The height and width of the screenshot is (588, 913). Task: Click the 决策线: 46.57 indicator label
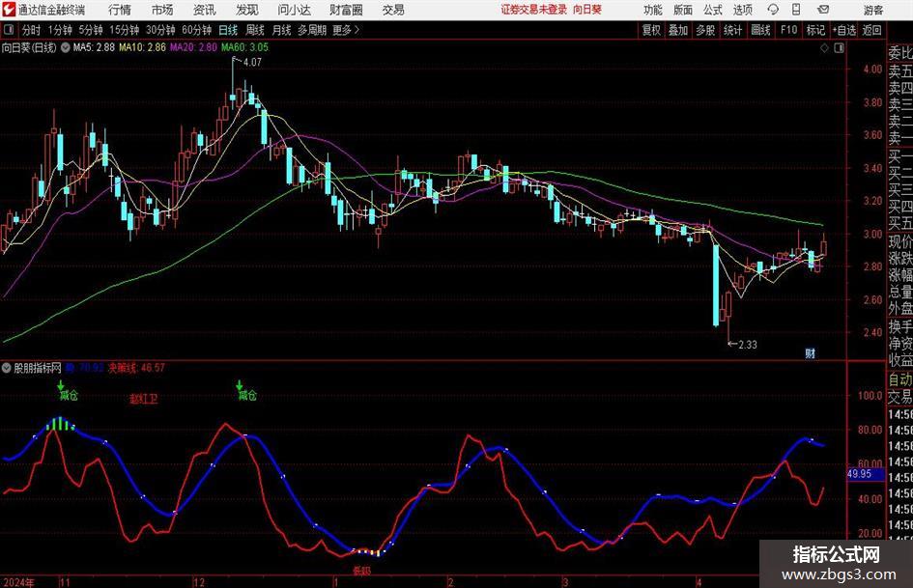tap(136, 368)
